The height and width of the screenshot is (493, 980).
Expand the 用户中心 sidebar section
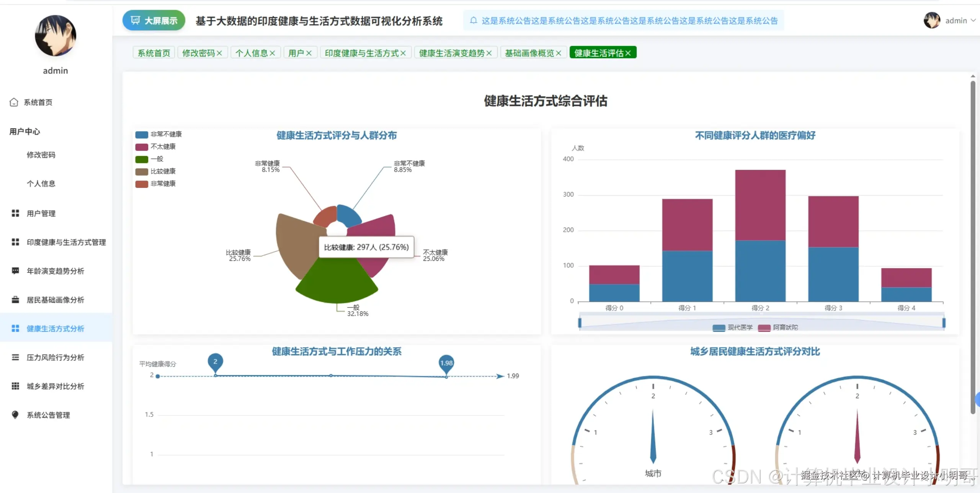click(x=25, y=132)
